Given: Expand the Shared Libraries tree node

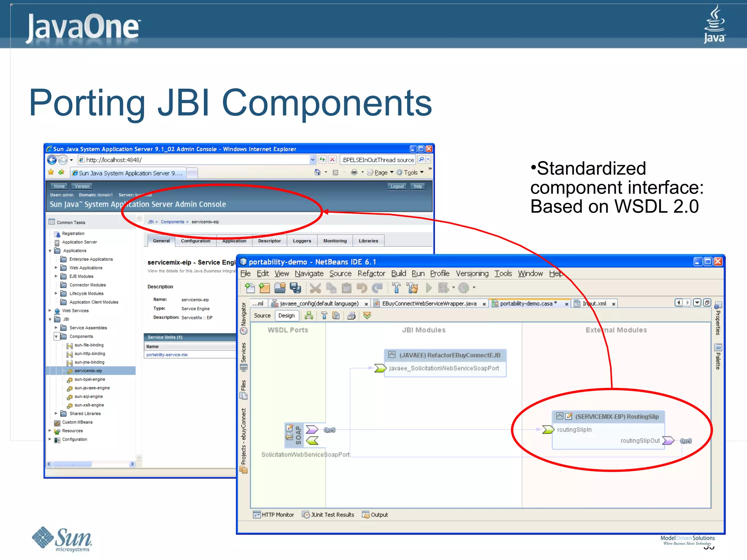Looking at the screenshot, I should tap(56, 413).
